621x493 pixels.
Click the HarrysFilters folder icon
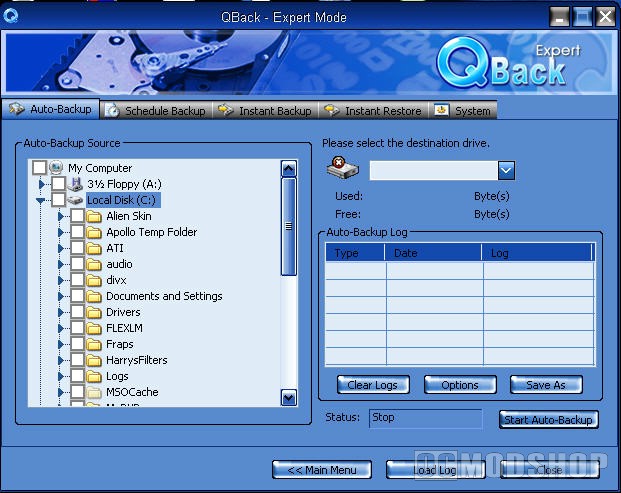(94, 360)
